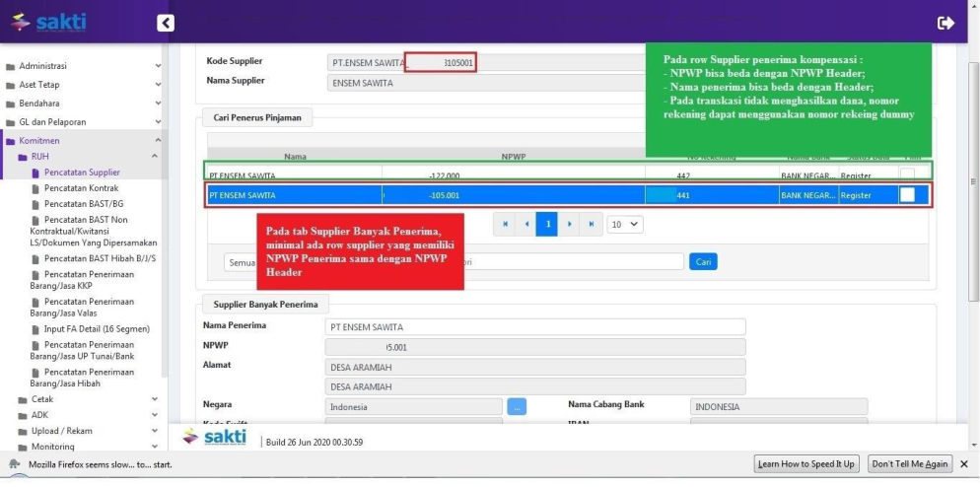The width and height of the screenshot is (980, 487).
Task: Go to next page of results
Action: coord(569,224)
